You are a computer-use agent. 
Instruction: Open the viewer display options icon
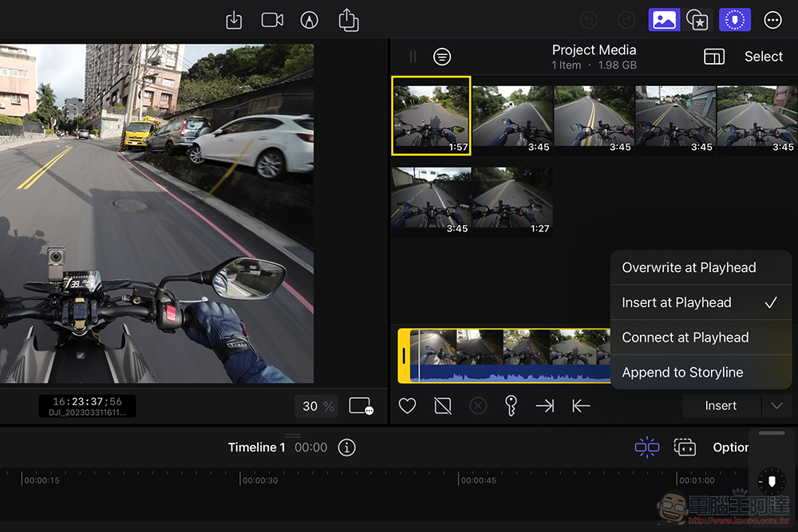[361, 406]
